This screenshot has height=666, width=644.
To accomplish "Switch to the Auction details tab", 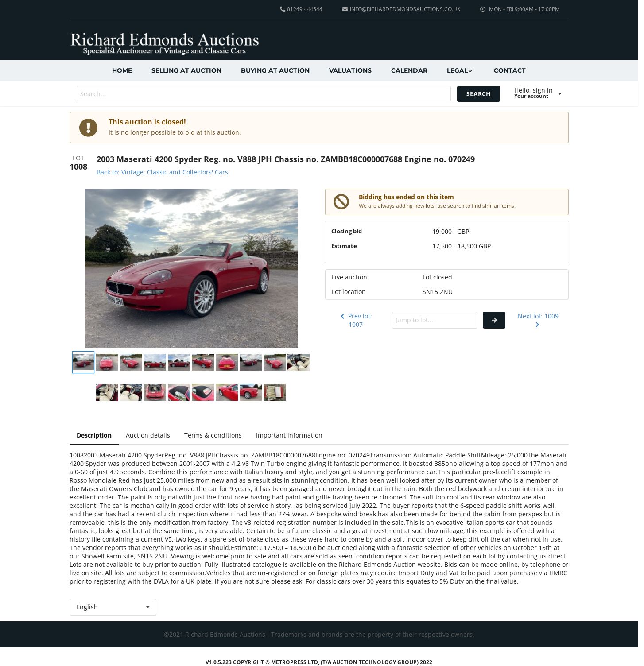I will (148, 435).
